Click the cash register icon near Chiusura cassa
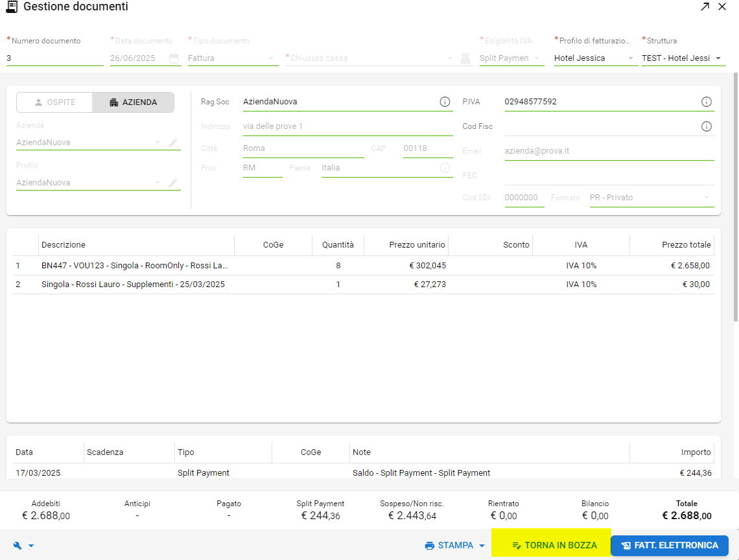Image resolution: width=739 pixels, height=560 pixels. (x=465, y=58)
